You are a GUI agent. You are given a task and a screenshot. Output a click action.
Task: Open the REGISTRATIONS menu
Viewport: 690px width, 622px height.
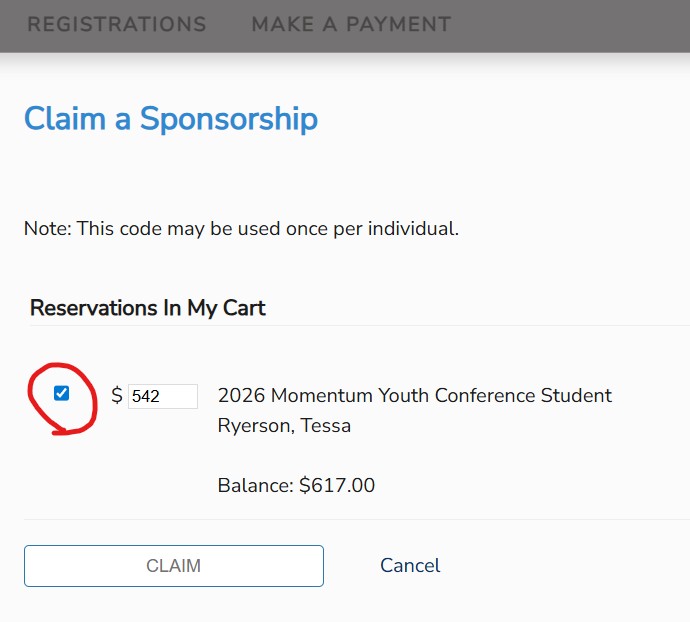tap(116, 24)
